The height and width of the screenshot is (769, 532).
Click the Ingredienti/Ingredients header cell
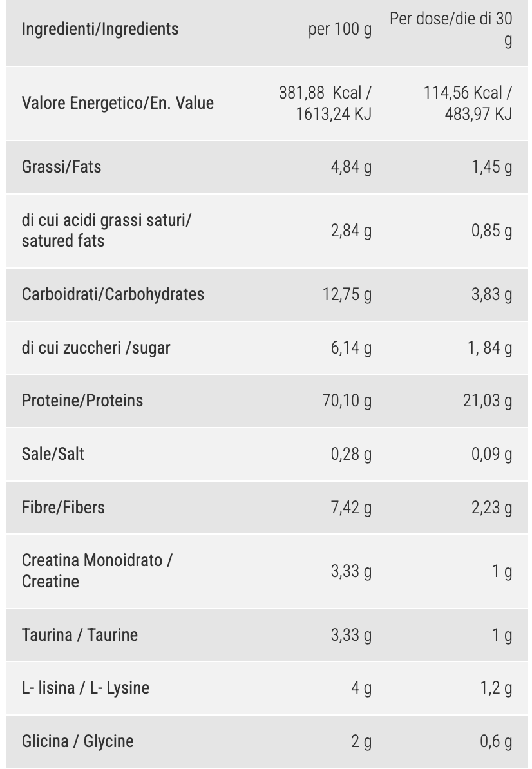point(100,29)
